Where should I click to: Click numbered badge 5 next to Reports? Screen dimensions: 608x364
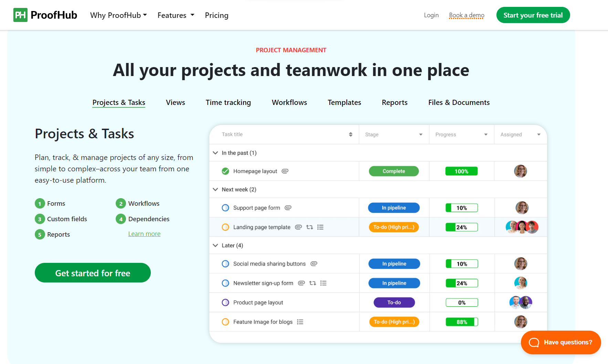coord(40,235)
